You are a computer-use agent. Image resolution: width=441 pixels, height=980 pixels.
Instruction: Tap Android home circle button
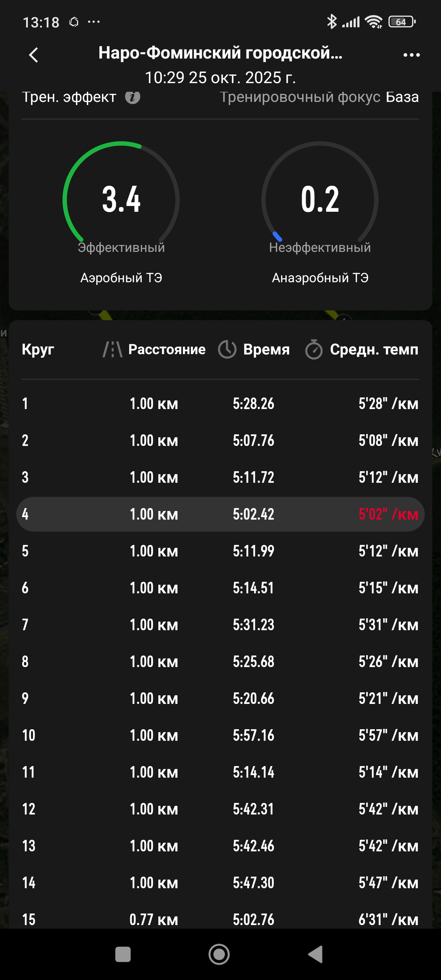[219, 954]
